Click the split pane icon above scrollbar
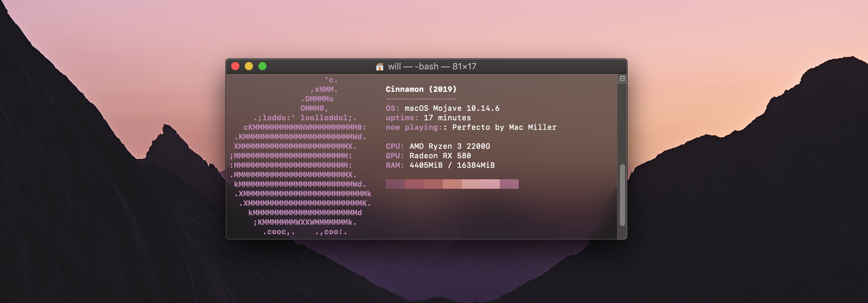The image size is (868, 303). point(622,79)
